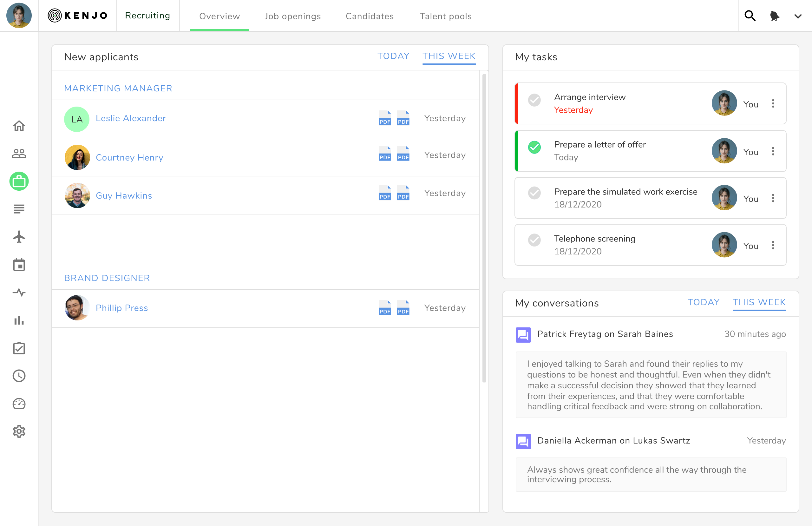Show TODAY filter in New applicants
Viewport: 812px width, 526px height.
[393, 56]
